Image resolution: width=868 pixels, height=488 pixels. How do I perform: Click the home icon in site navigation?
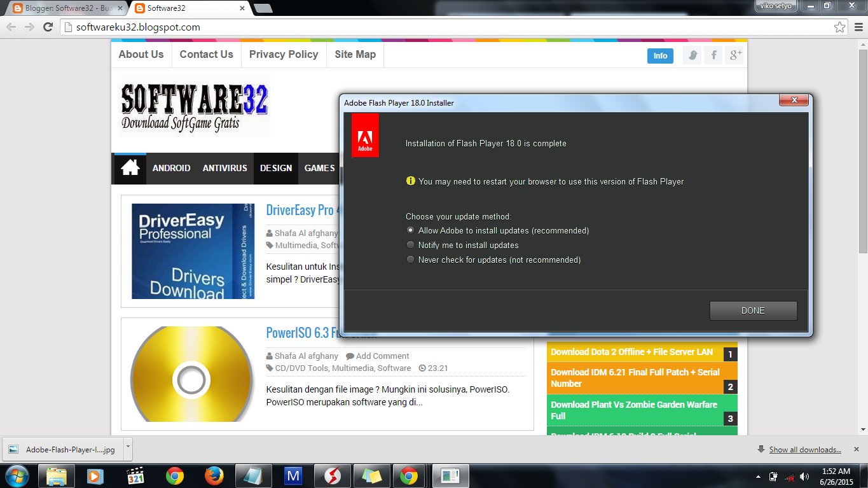[x=130, y=168]
